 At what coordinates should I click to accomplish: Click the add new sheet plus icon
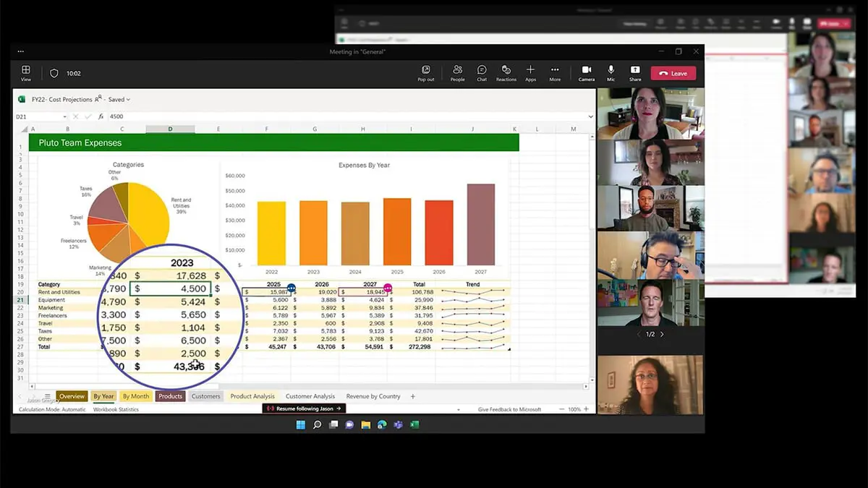pos(413,396)
